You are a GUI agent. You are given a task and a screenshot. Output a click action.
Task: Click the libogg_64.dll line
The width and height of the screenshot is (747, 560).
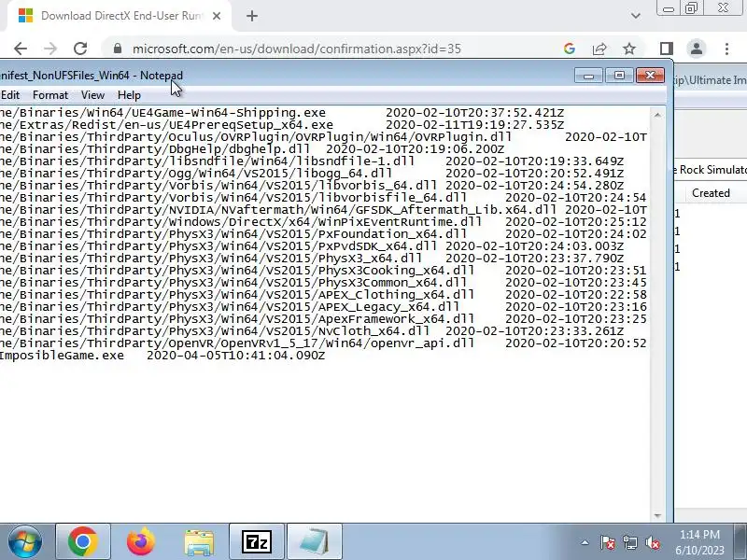click(312, 174)
